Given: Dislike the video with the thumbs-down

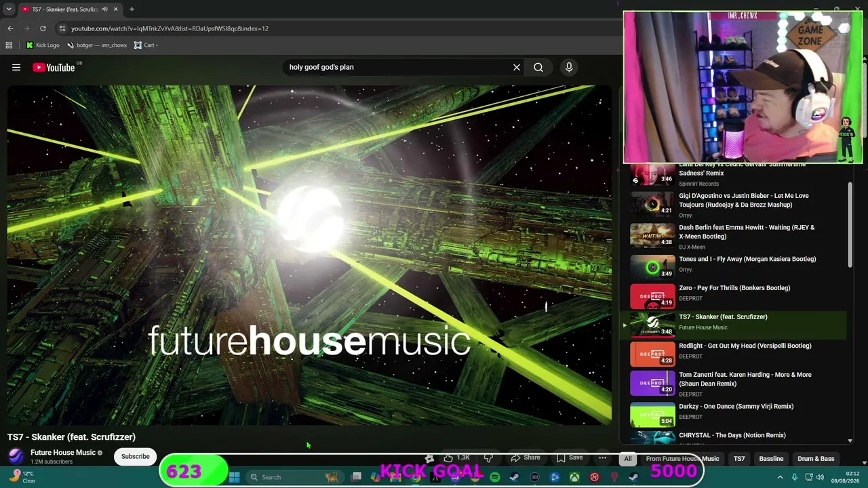Looking at the screenshot, I should [488, 457].
